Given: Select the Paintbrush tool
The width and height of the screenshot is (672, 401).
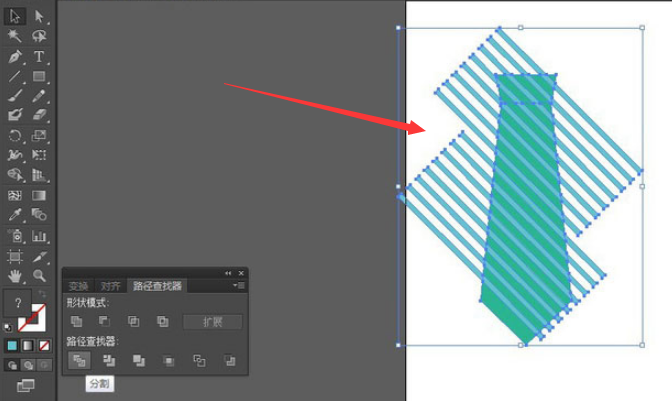Looking at the screenshot, I should pyautogui.click(x=15, y=96).
